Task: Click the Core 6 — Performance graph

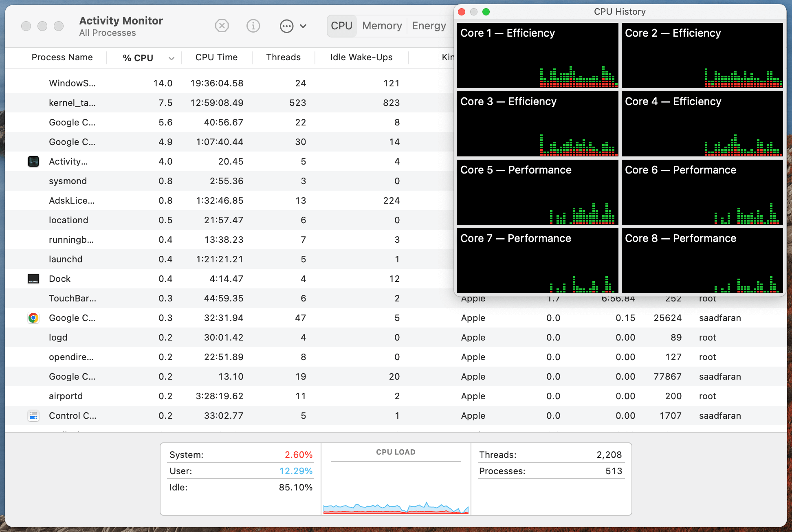Action: tap(702, 192)
